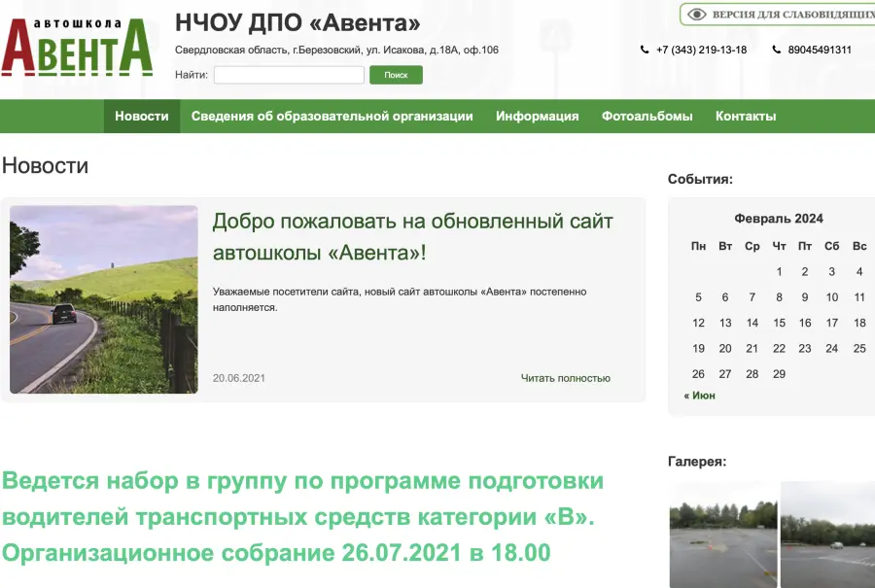Click the События sidebar heading

tap(700, 179)
